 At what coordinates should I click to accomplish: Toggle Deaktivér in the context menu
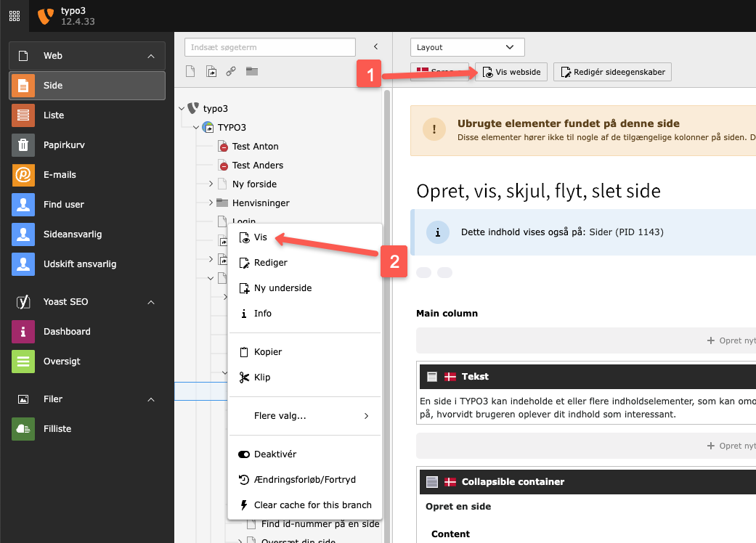pyautogui.click(x=275, y=454)
